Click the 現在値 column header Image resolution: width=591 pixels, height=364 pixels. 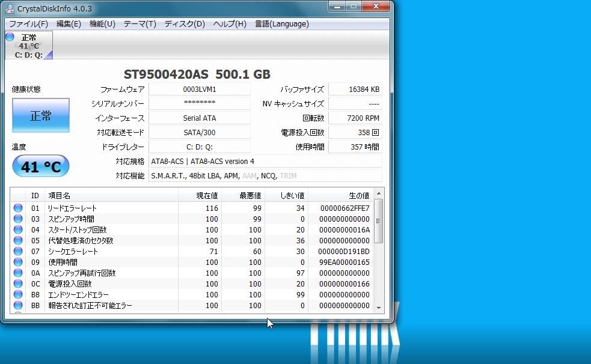[x=200, y=196]
